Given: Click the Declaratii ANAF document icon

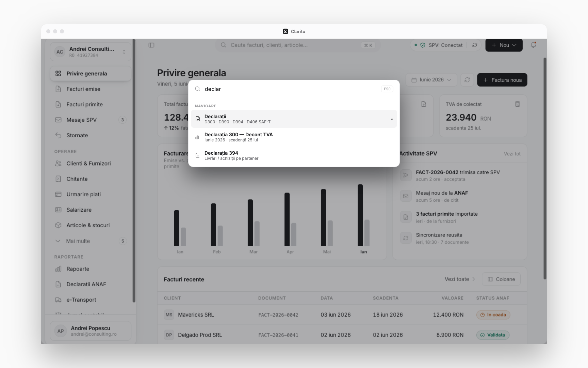Looking at the screenshot, I should tap(58, 284).
